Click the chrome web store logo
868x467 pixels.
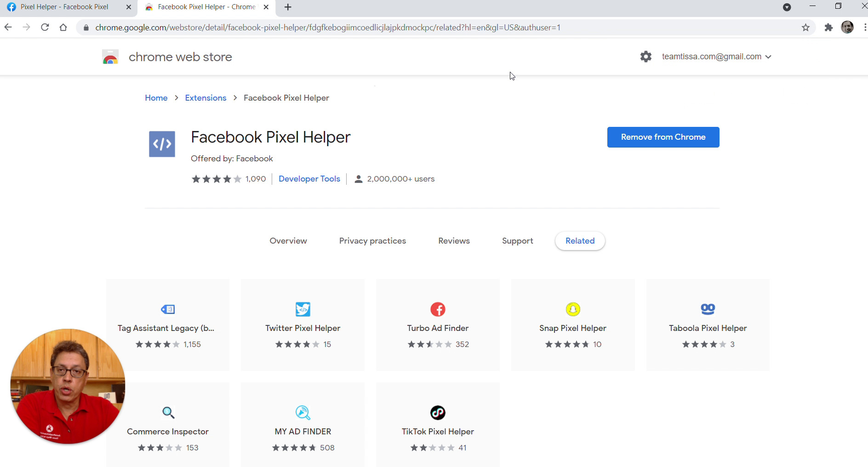[110, 57]
